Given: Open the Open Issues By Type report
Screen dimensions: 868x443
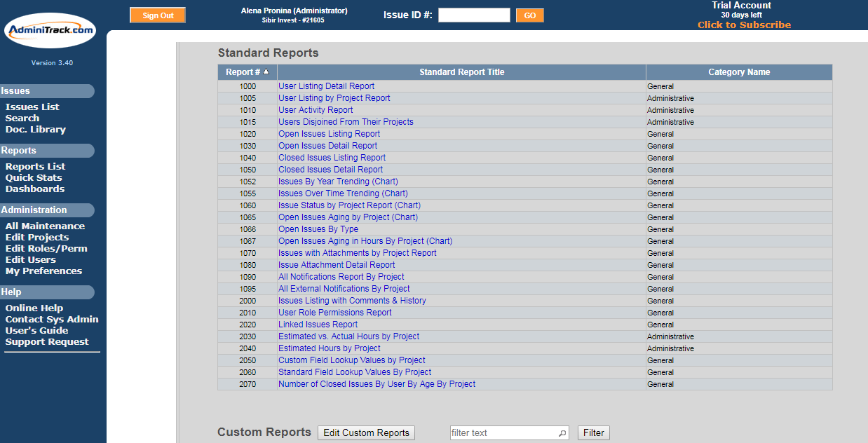Looking at the screenshot, I should [x=318, y=229].
